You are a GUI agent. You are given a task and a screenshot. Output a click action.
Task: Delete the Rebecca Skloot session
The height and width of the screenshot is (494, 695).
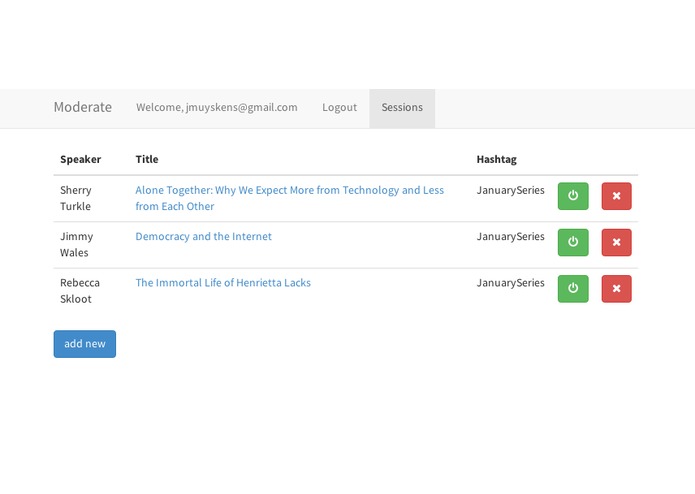pyautogui.click(x=616, y=288)
